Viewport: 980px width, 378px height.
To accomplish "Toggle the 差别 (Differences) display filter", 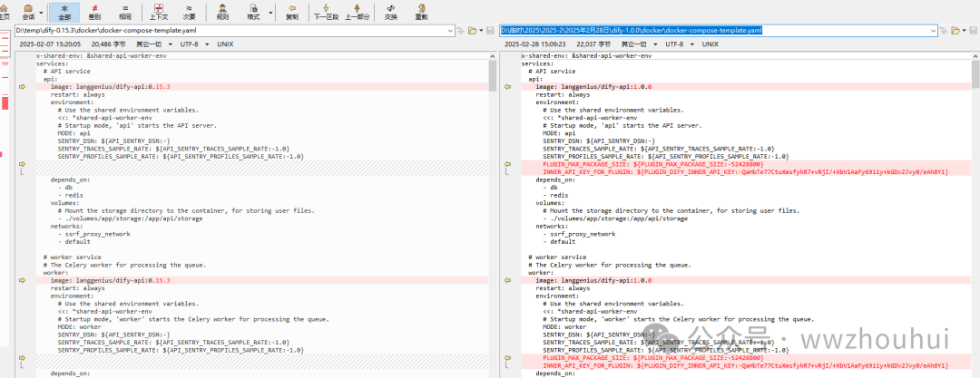I will (x=95, y=11).
